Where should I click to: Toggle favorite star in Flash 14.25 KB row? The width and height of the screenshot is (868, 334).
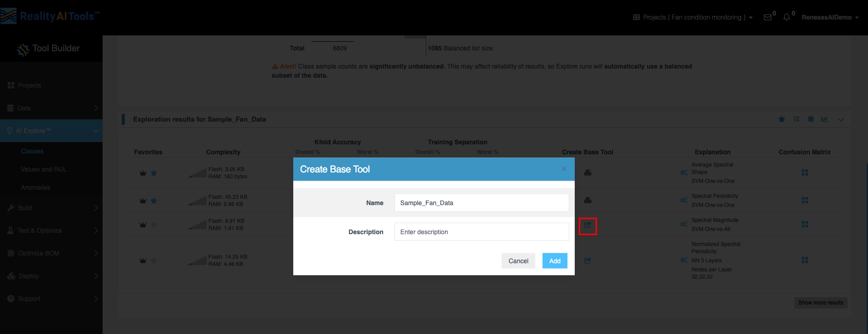coord(154,260)
